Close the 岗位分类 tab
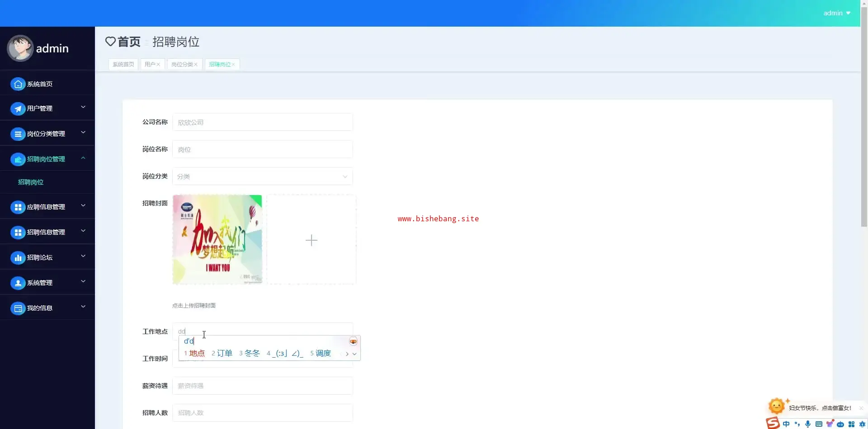868x429 pixels. [x=196, y=65]
